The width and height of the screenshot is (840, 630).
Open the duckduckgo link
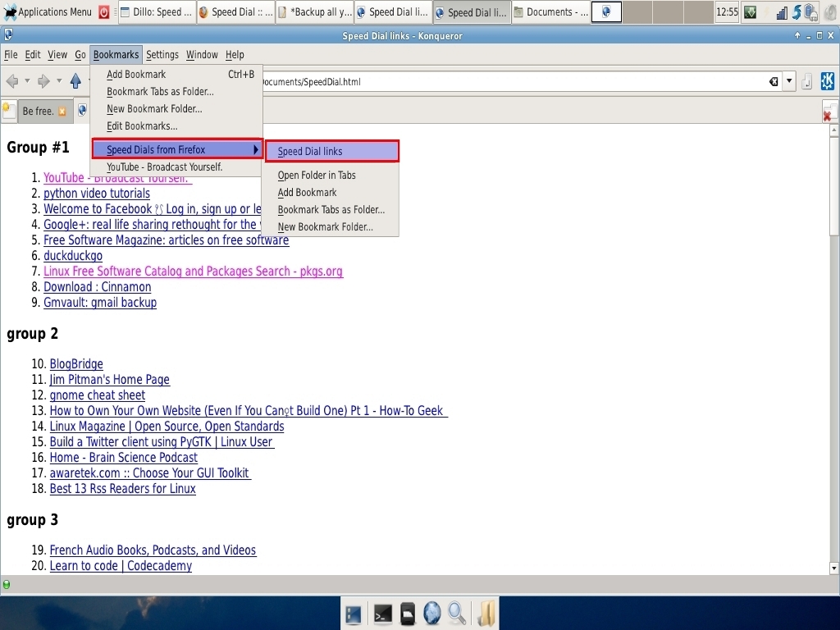pyautogui.click(x=73, y=256)
